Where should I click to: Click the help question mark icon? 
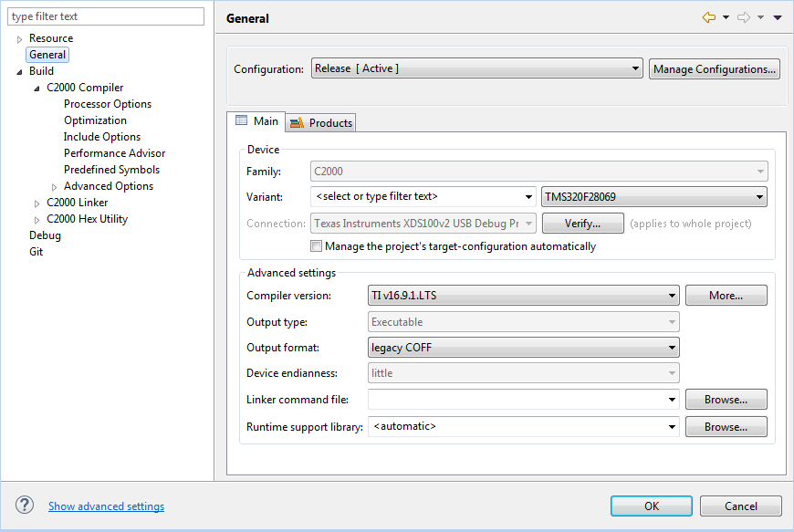[x=25, y=506]
